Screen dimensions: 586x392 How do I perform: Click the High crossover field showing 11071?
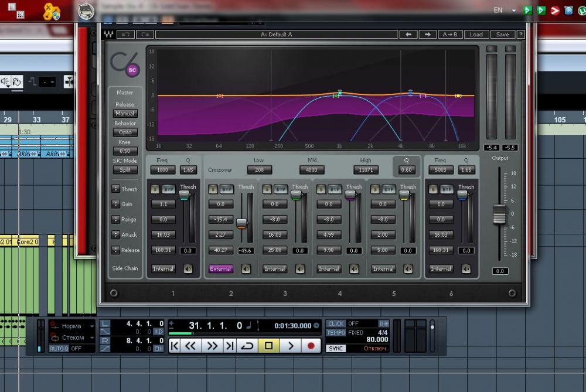click(366, 170)
